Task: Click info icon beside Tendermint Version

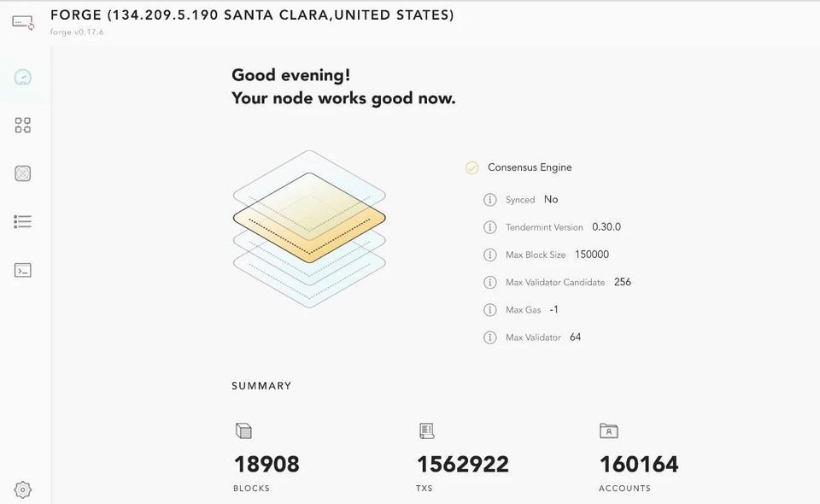Action: point(490,227)
